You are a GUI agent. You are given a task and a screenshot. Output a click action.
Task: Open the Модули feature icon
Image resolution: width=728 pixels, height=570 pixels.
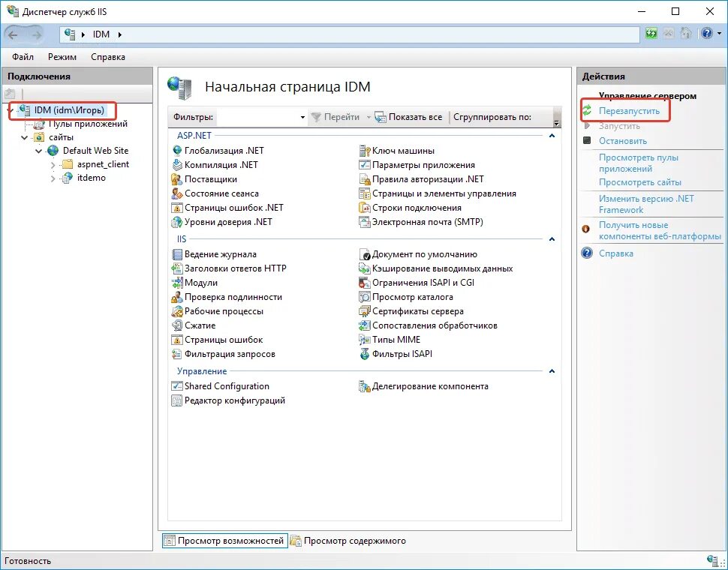click(177, 283)
